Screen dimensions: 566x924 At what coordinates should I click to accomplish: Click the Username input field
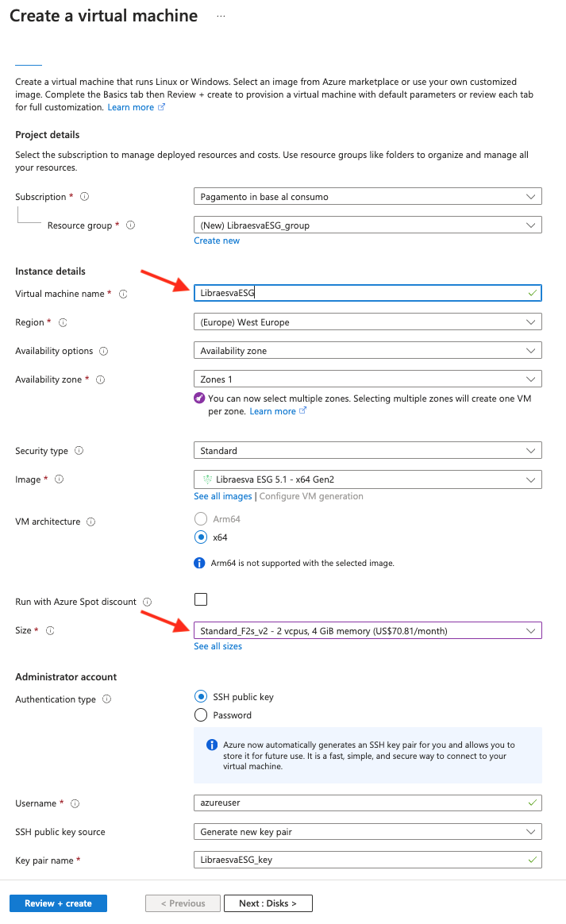click(x=368, y=803)
